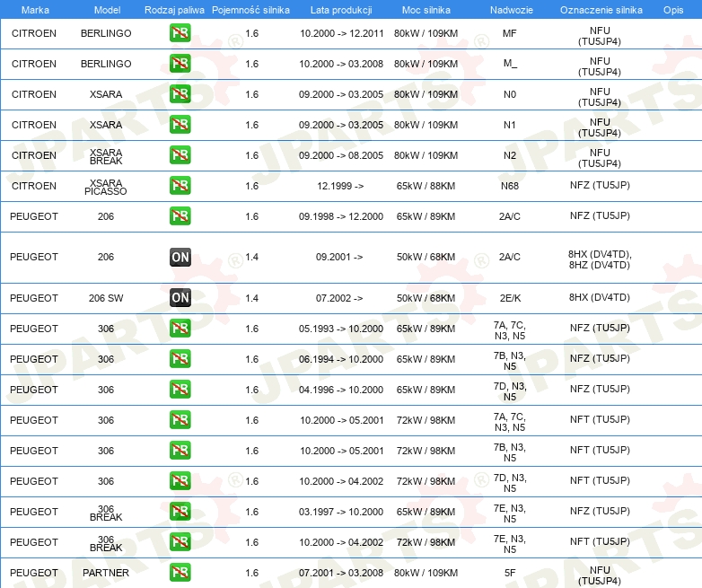
Task: Click petrol icon in Xsara Break row
Action: point(180,155)
